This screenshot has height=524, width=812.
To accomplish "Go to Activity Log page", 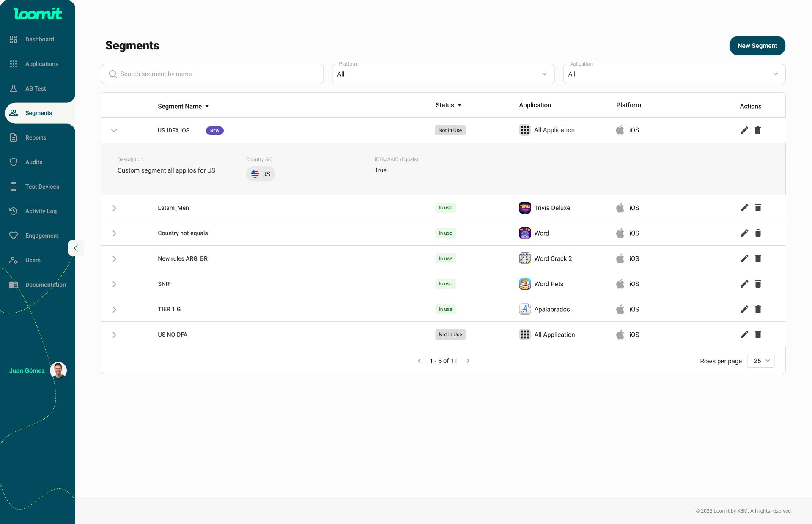I will [x=41, y=211].
